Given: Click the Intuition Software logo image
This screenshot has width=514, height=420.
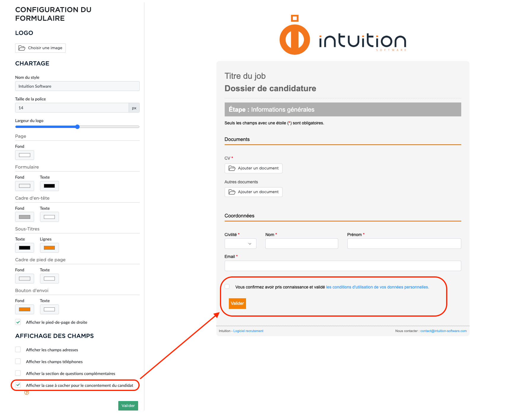Looking at the screenshot, I should point(343,35).
